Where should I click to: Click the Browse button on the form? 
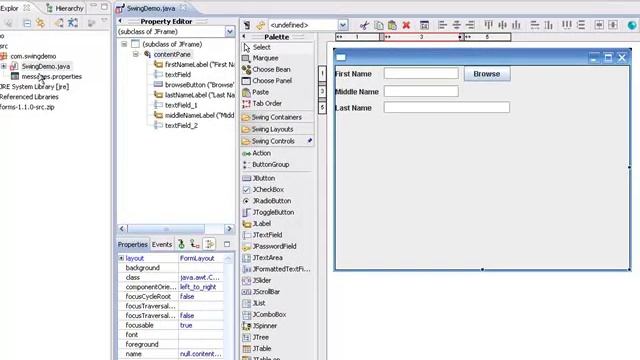487,74
